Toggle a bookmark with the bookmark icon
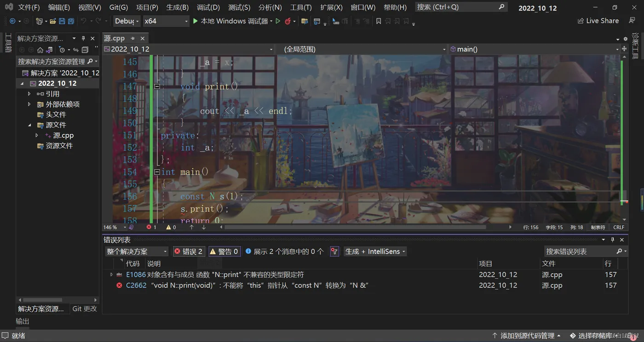The width and height of the screenshot is (644, 342). pyautogui.click(x=379, y=21)
